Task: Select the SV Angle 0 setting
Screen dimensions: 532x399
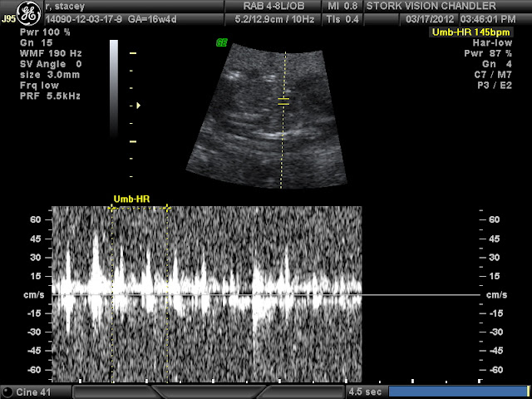Action: pos(51,64)
